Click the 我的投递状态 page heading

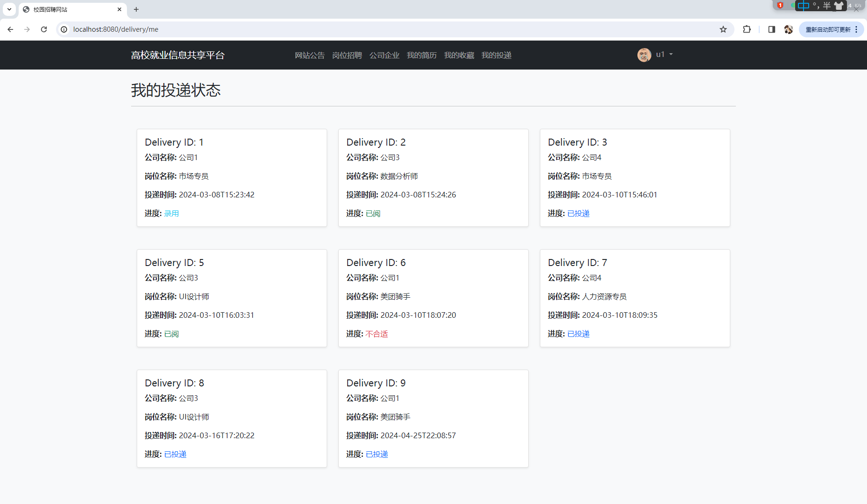tap(176, 90)
